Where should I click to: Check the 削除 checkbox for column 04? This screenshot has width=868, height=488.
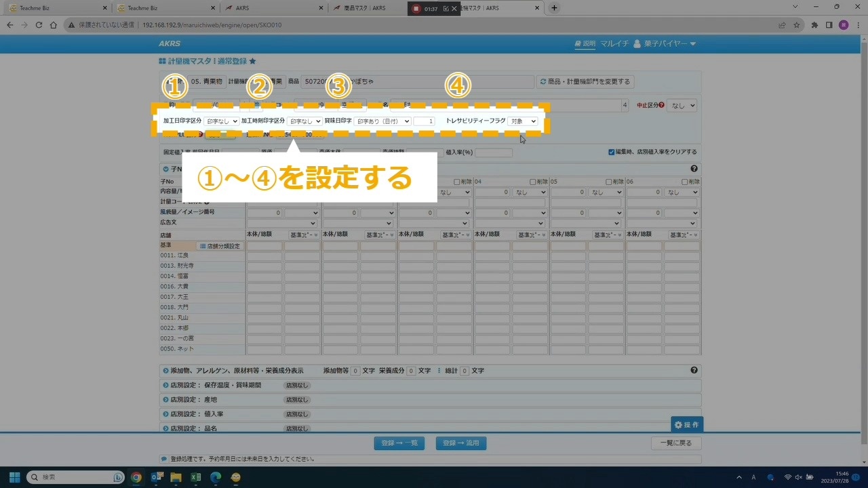[x=533, y=182]
